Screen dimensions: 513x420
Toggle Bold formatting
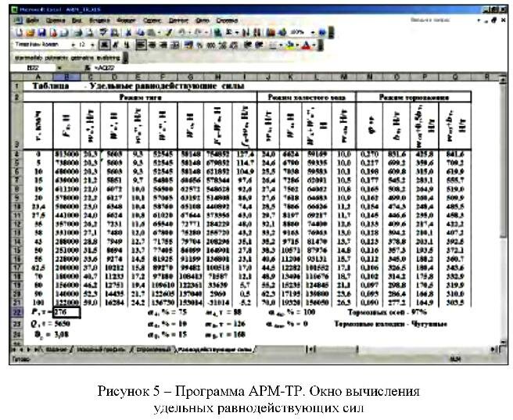(103, 46)
